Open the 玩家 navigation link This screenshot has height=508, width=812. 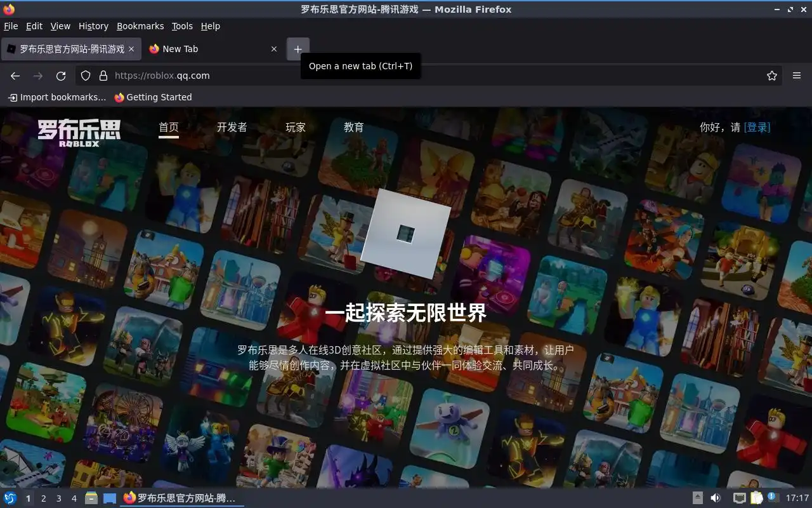coord(296,127)
